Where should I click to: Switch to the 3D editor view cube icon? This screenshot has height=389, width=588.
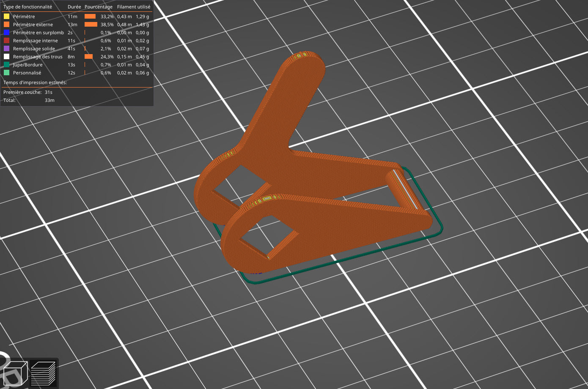15,373
